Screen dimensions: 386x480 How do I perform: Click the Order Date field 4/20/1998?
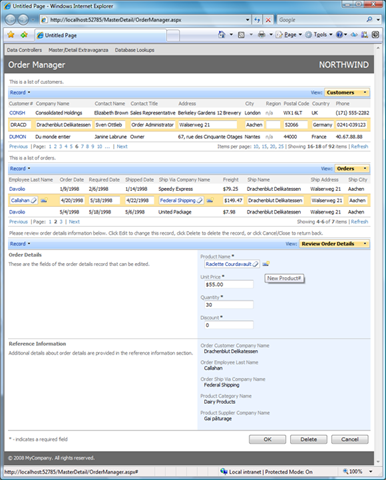click(72, 200)
